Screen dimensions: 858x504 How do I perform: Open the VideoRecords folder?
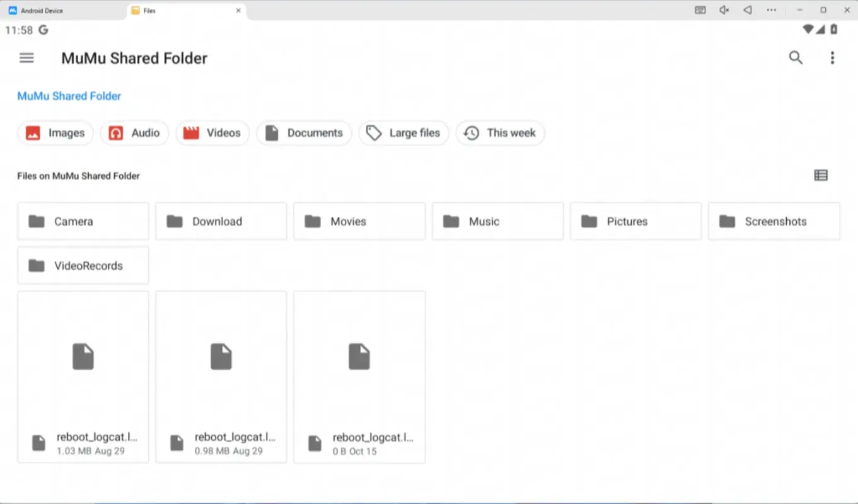(x=83, y=265)
